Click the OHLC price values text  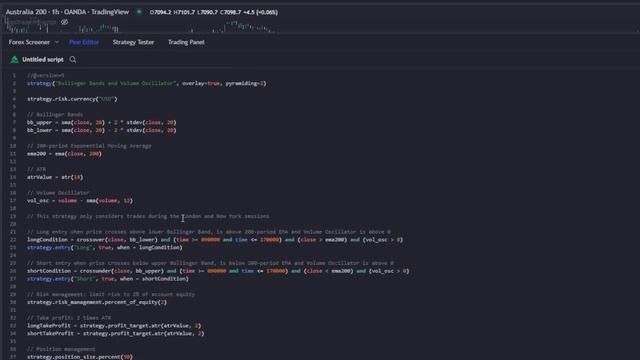coord(214,12)
